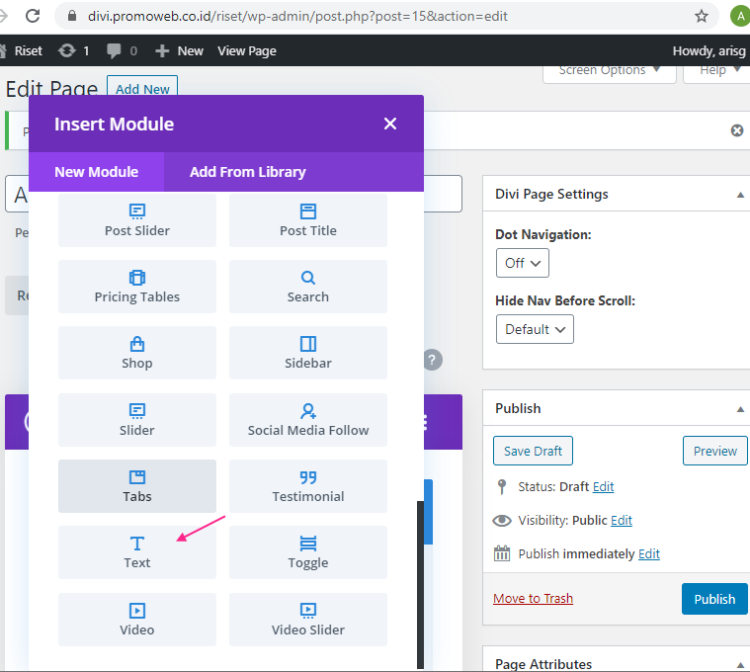Click the Save Draft button
750x672 pixels.
[533, 451]
